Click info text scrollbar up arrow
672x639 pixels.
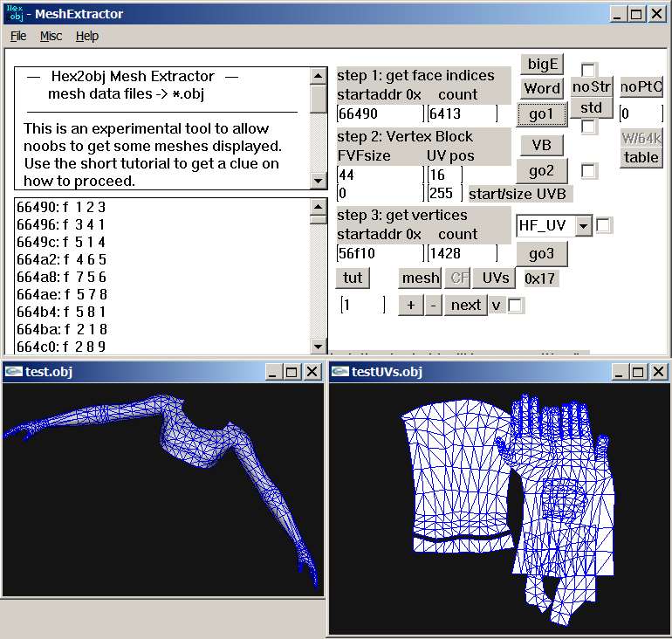(x=318, y=76)
